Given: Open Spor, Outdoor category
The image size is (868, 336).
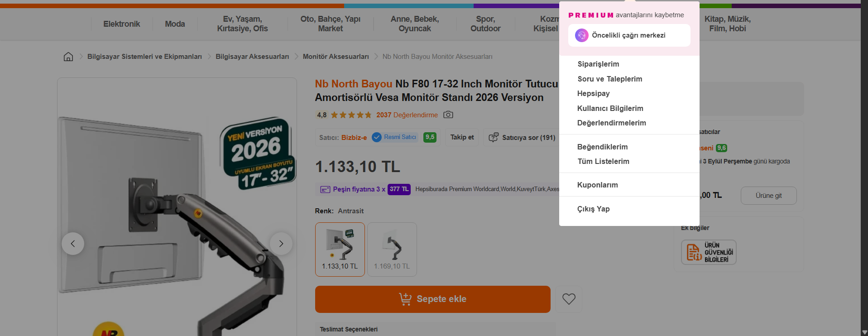Looking at the screenshot, I should (x=485, y=24).
